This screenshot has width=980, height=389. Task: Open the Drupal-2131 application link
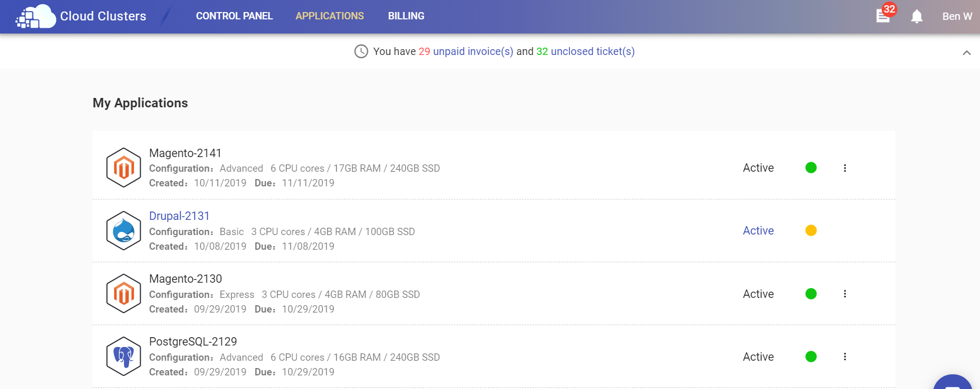179,216
